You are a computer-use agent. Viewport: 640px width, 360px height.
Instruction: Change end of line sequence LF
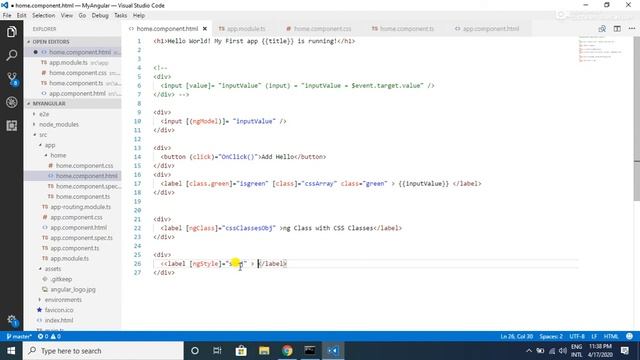pyautogui.click(x=594, y=336)
